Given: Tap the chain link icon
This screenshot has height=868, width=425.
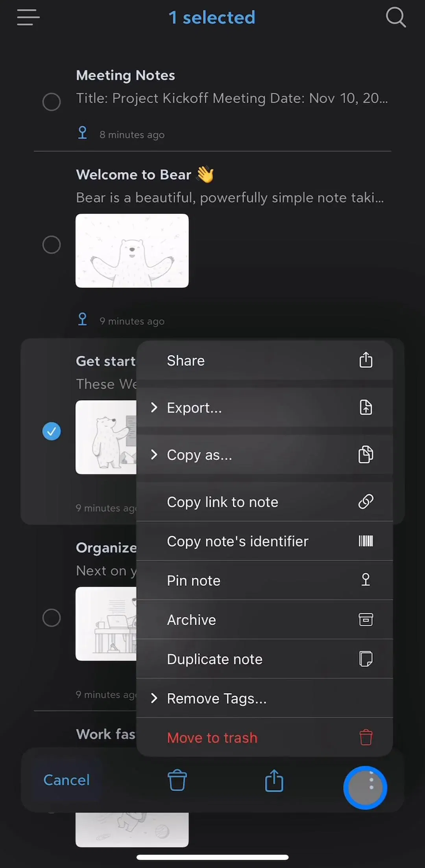Looking at the screenshot, I should pos(366,502).
